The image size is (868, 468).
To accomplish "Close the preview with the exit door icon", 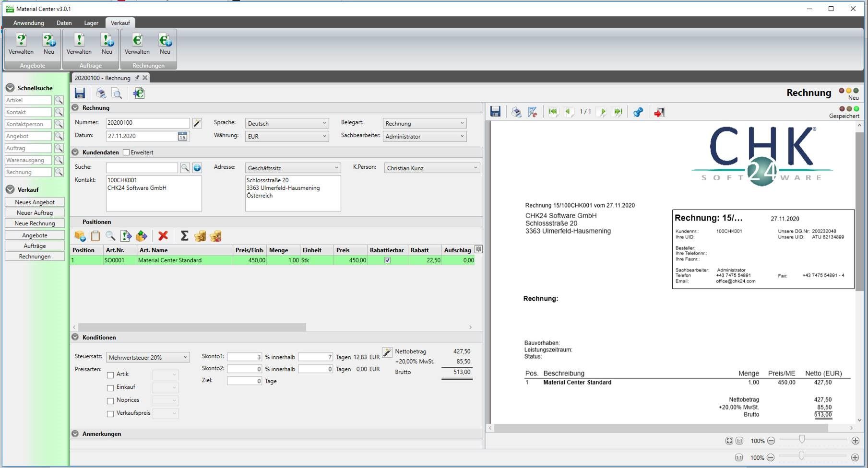I will (659, 112).
